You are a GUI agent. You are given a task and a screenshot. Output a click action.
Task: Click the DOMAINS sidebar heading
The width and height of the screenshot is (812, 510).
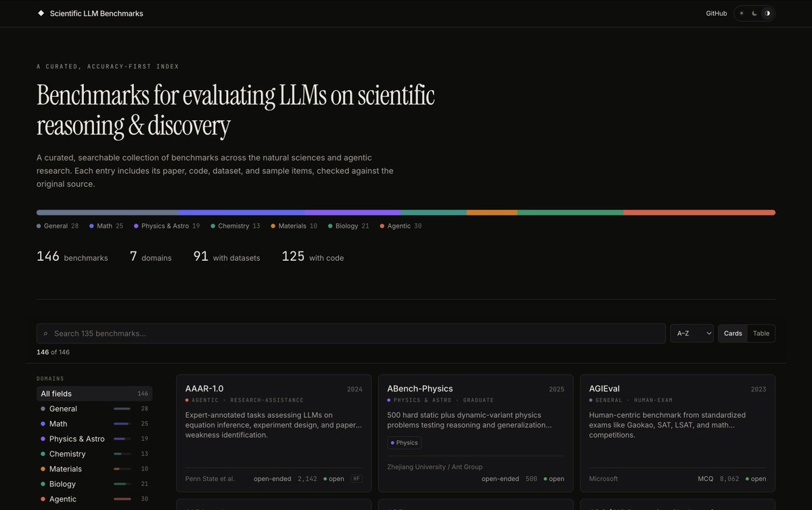click(x=51, y=379)
